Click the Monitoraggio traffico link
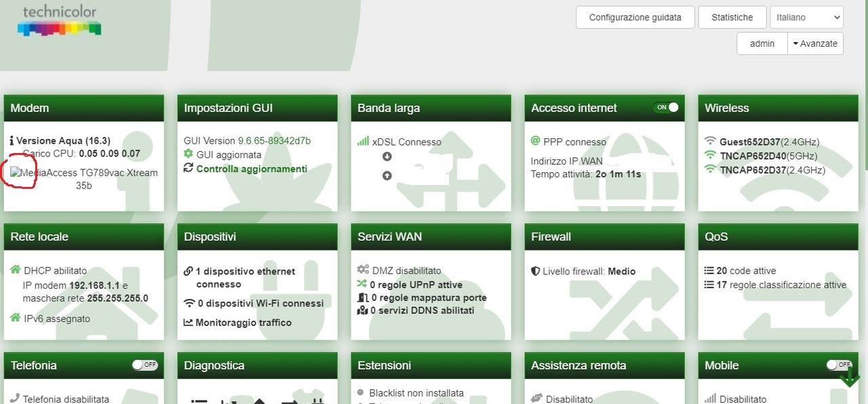Viewport: 868px width, 404px height. point(243,323)
